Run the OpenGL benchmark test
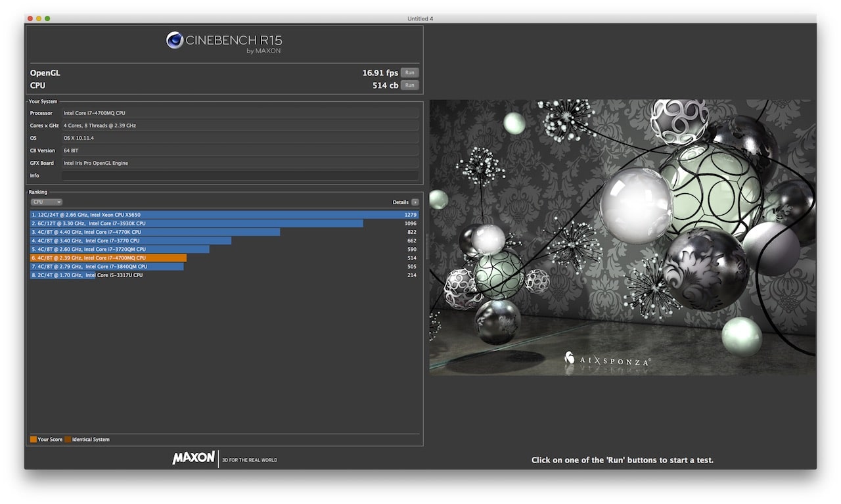 coord(409,73)
